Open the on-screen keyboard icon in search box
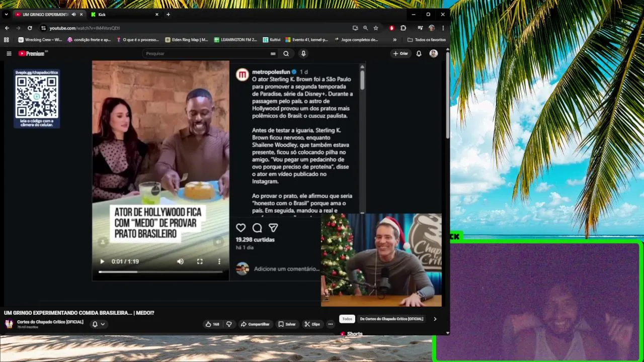This screenshot has width=644, height=362. [273, 53]
